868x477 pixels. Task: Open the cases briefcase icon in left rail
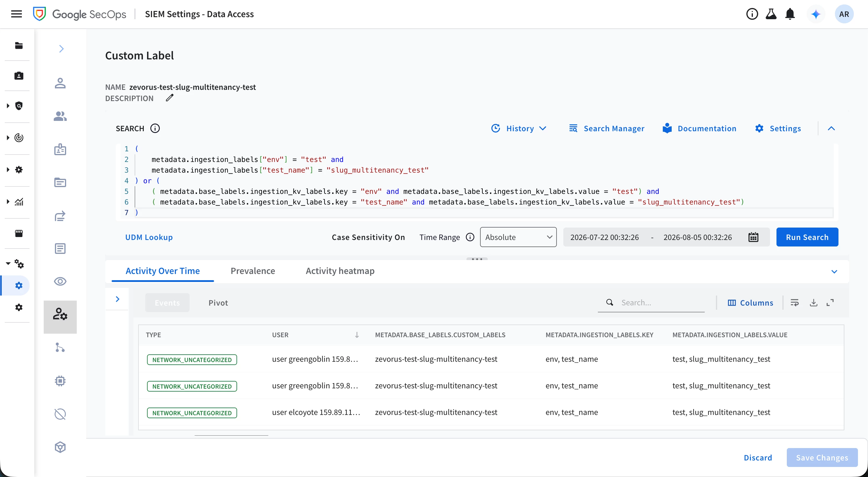pyautogui.click(x=19, y=76)
